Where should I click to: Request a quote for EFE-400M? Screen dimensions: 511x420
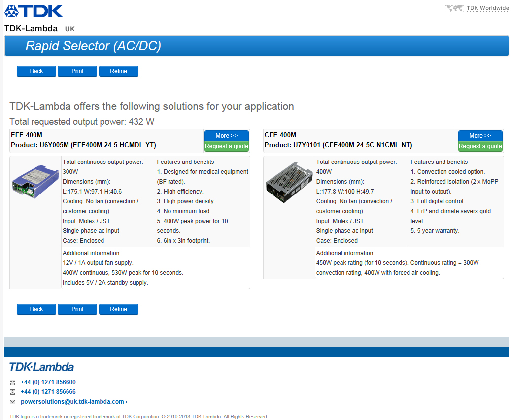click(x=227, y=146)
